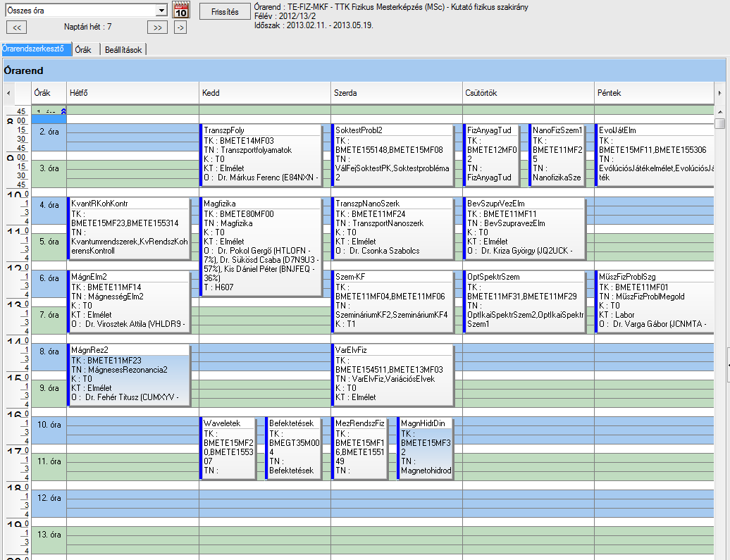
Task: Click the vertical scrollbar thumb
Action: 720,123
